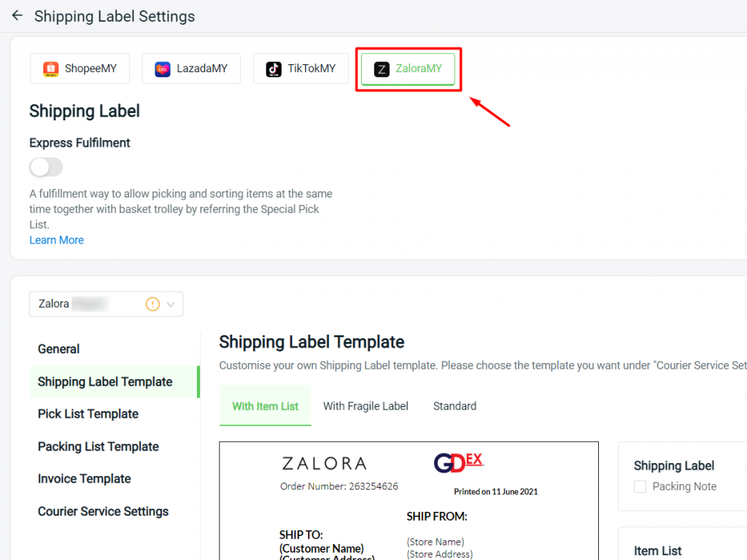Image resolution: width=747 pixels, height=560 pixels.
Task: Click the Shopee logo icon
Action: tap(50, 69)
